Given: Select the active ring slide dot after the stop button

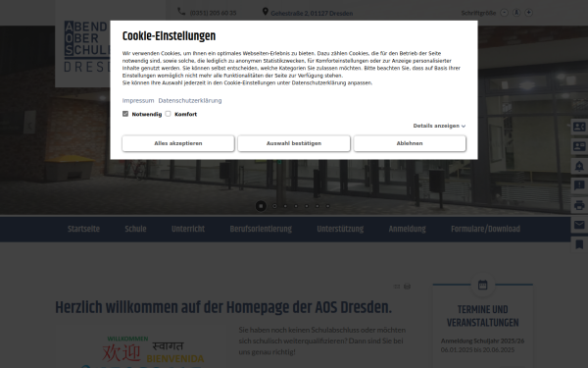Looking at the screenshot, I should click(x=274, y=206).
